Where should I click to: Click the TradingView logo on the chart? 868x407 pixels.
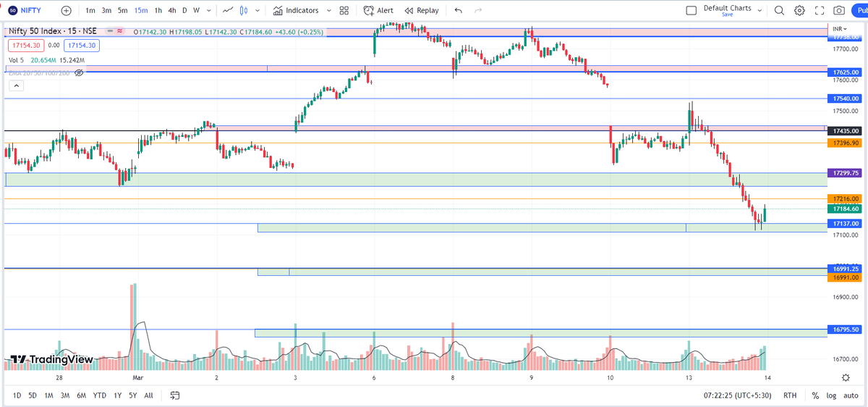51,359
